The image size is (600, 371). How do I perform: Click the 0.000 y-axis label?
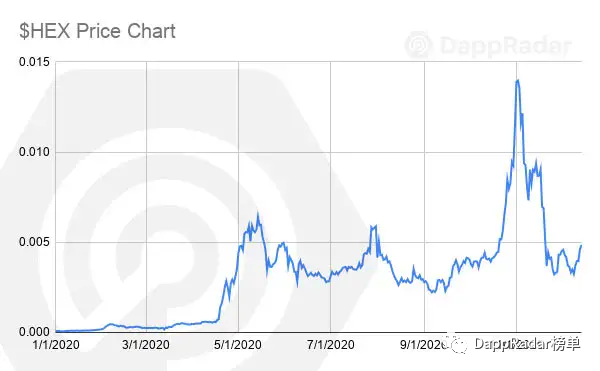[34, 332]
